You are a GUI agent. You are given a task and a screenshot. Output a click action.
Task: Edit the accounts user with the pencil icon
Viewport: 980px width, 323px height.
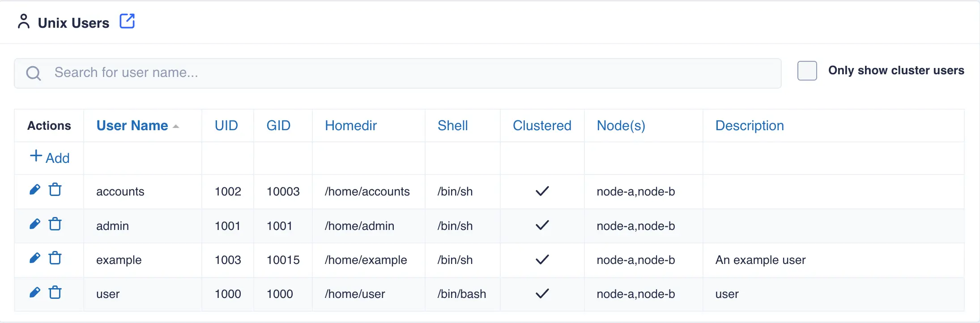coord(35,189)
